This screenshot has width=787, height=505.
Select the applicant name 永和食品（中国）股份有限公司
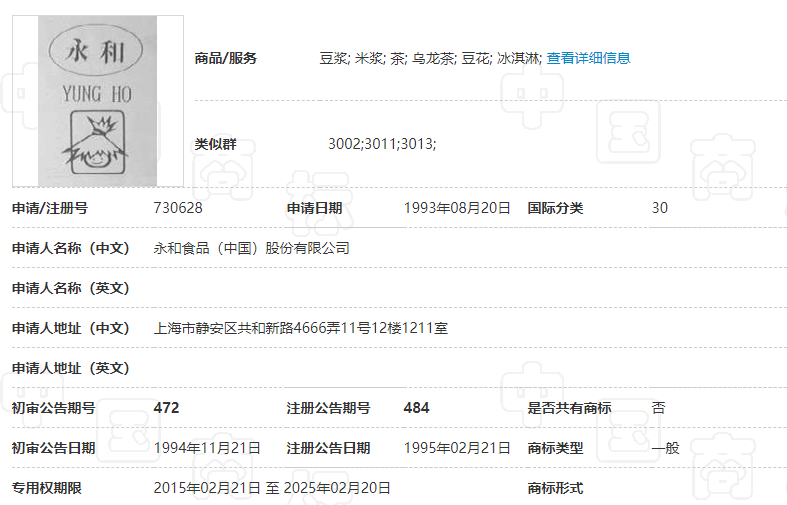[x=251, y=248]
